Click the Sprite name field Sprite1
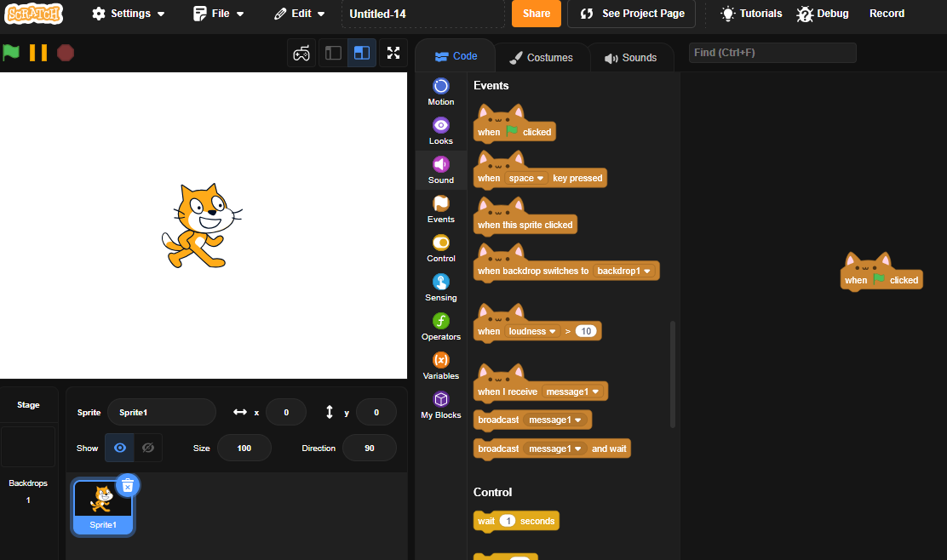947x560 pixels. tap(161, 412)
